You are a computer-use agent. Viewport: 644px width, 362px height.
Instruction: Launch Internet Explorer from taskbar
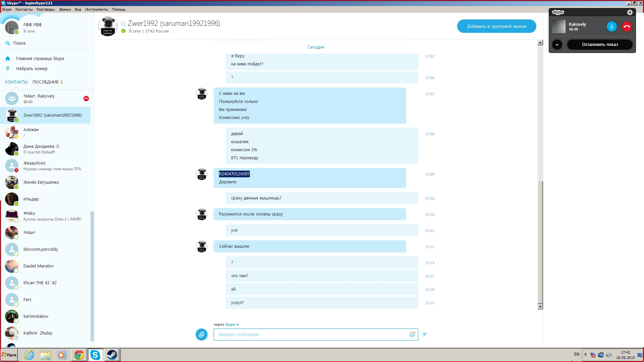tap(29, 355)
